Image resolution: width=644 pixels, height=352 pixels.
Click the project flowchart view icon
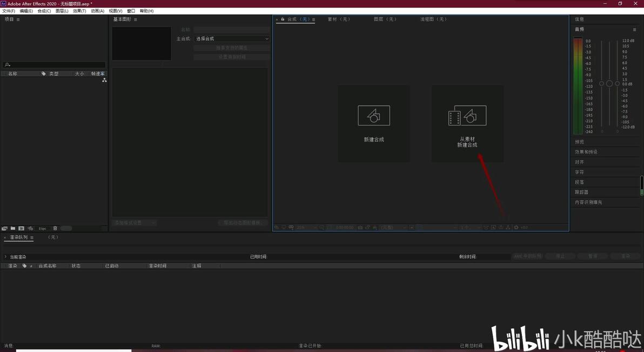click(x=104, y=80)
